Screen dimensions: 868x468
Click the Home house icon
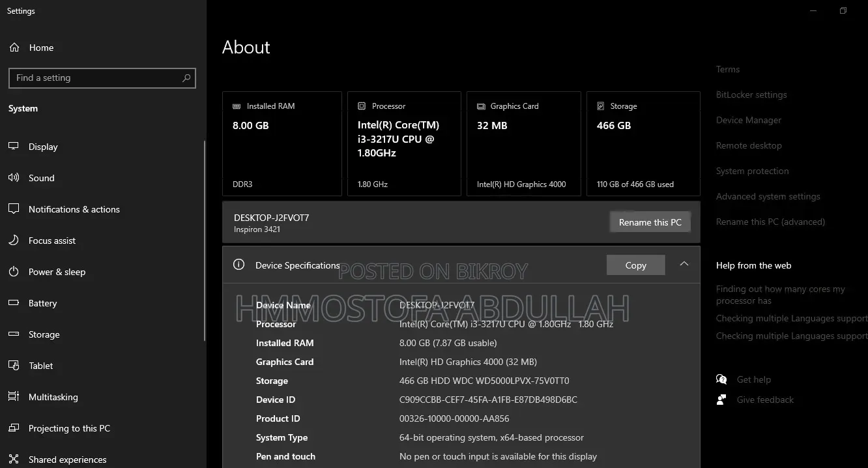[14, 48]
